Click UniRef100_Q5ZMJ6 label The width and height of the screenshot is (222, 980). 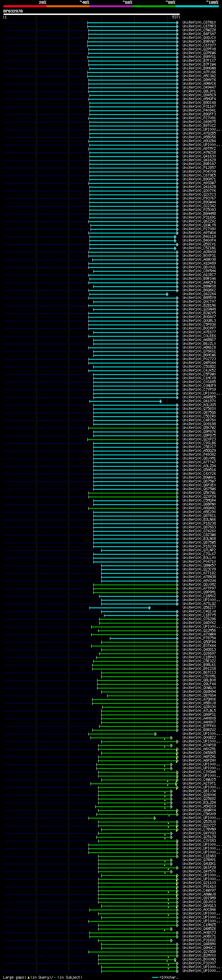point(199,822)
